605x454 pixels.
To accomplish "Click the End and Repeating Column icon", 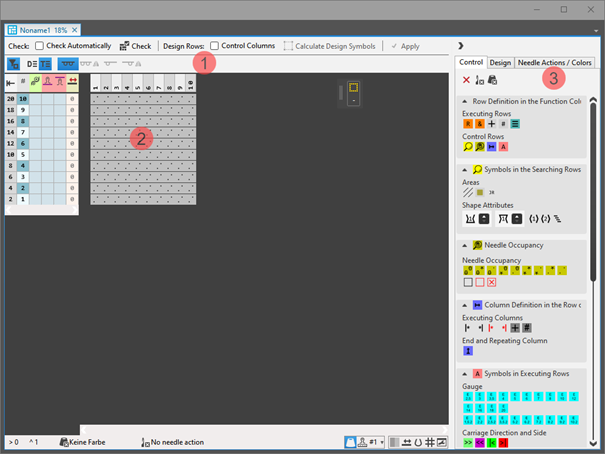I will click(x=467, y=350).
